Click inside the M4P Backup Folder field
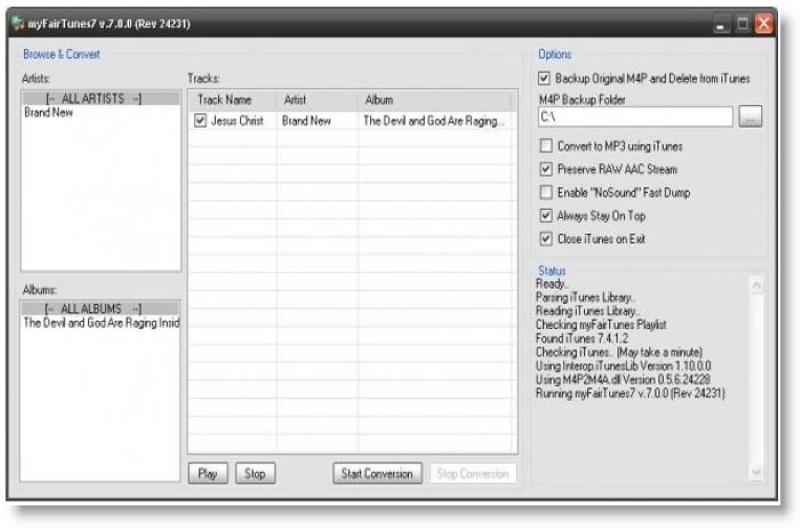 point(634,118)
